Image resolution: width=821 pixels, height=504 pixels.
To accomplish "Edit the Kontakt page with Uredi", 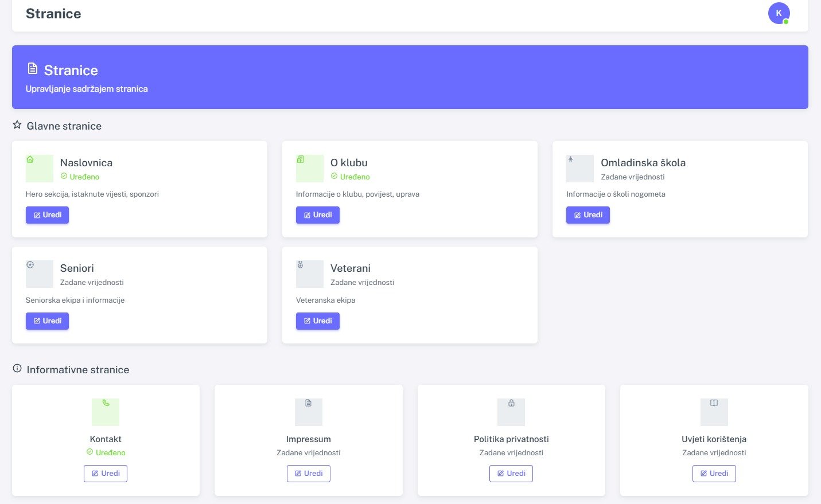I will 106,474.
